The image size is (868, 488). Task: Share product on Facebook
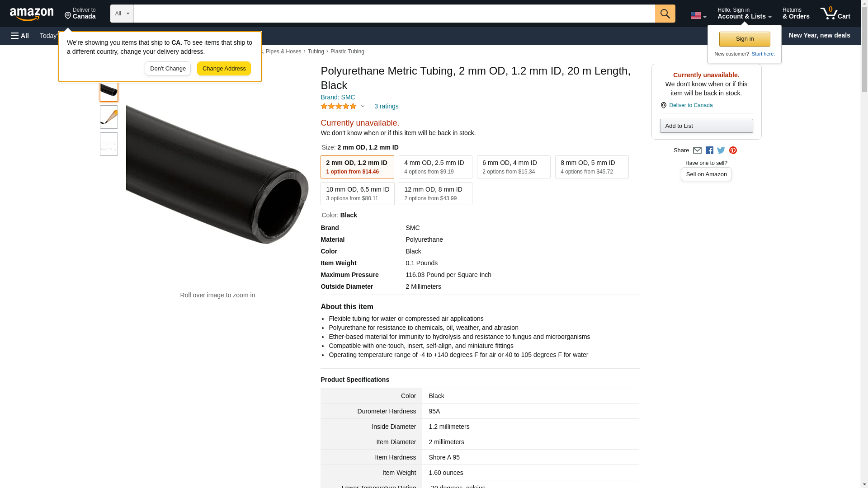coord(709,150)
